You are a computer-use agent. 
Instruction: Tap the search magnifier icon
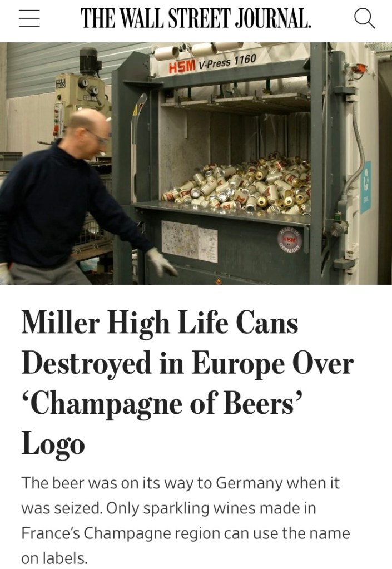364,18
